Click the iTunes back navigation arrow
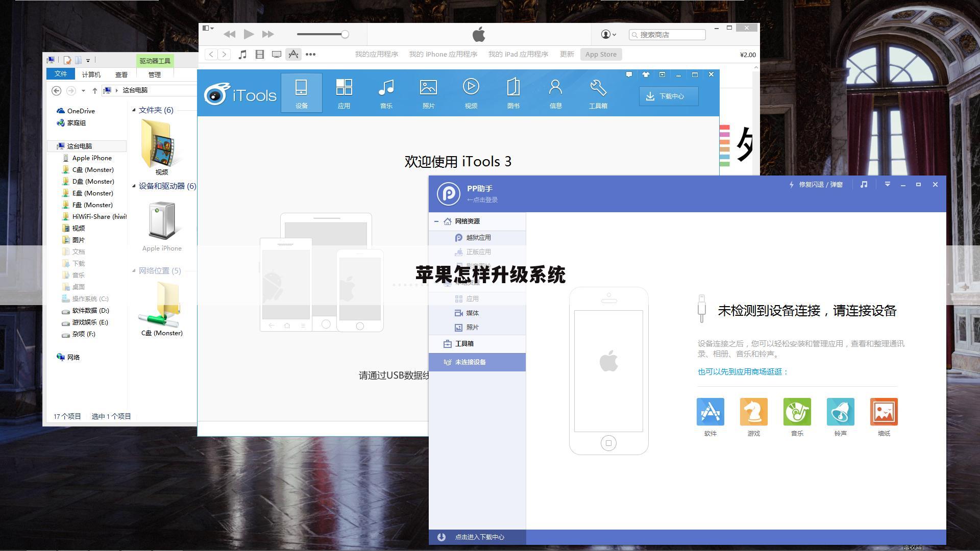This screenshot has width=980, height=551. pos(211,54)
